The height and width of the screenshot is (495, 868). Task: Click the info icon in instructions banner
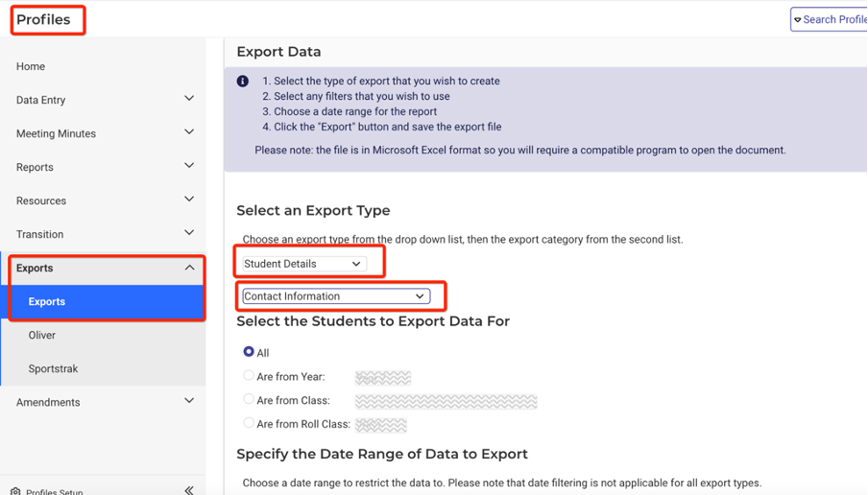coord(243,82)
